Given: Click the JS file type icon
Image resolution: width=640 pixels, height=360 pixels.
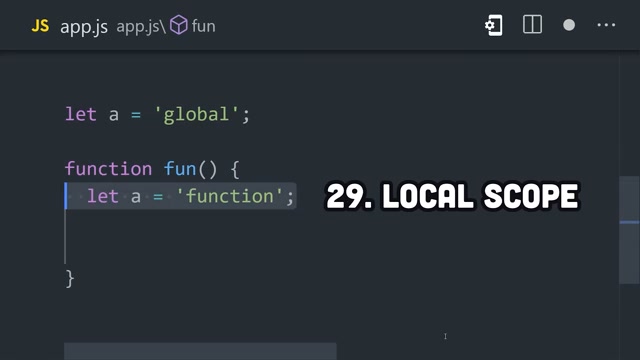Looking at the screenshot, I should pos(40,26).
